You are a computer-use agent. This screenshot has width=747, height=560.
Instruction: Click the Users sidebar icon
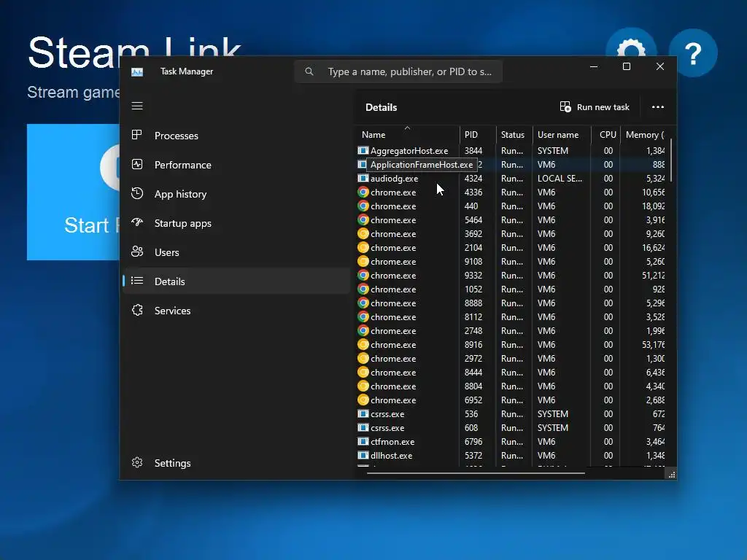point(136,252)
